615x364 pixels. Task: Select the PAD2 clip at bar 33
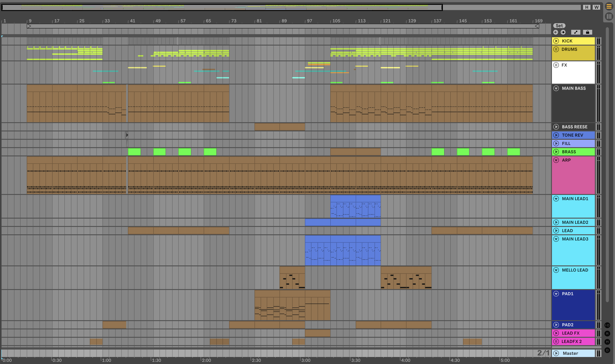tap(114, 325)
